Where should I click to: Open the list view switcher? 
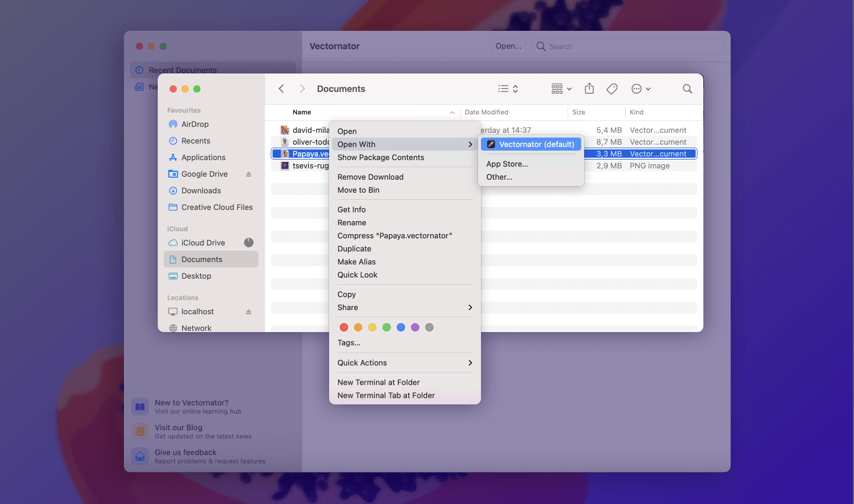pyautogui.click(x=508, y=88)
